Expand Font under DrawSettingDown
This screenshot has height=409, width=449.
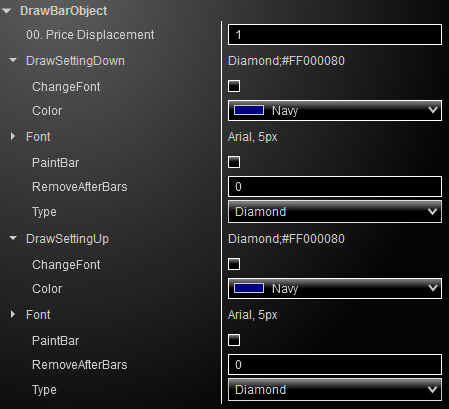13,136
